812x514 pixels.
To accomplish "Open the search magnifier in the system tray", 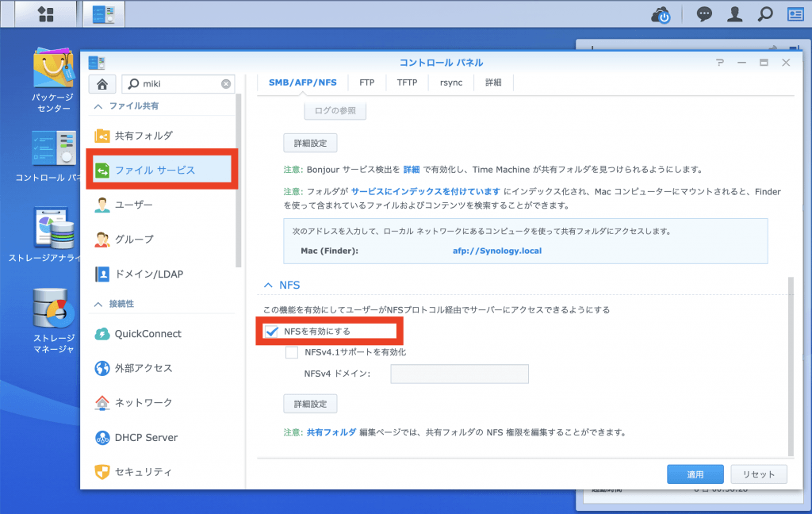I will pyautogui.click(x=764, y=13).
